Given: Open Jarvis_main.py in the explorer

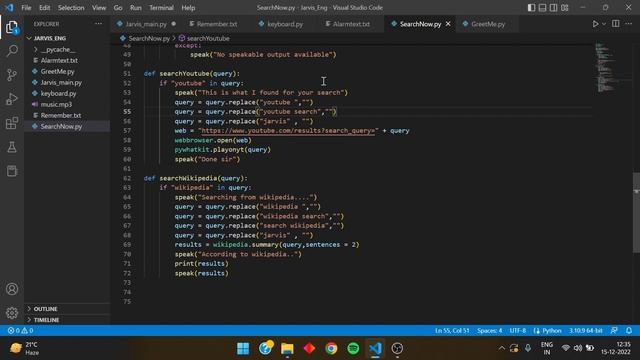Looking at the screenshot, I should pos(61,82).
